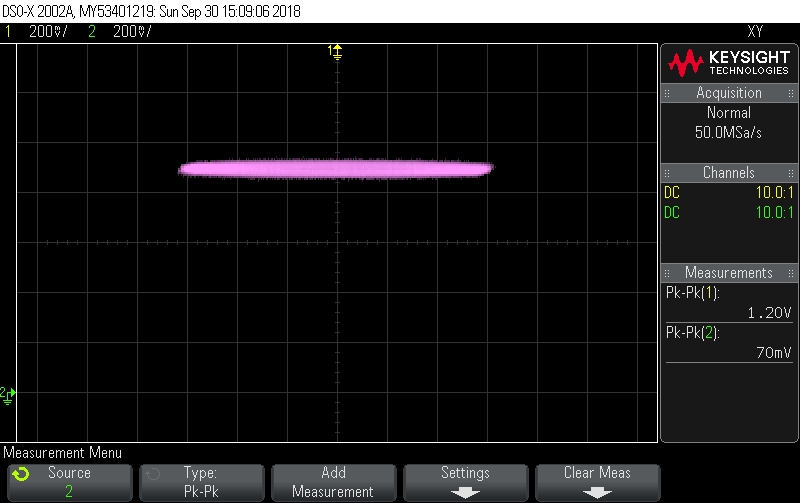Open the Settings submenu softkey
Screen dimensions: 800x503
pos(465,482)
